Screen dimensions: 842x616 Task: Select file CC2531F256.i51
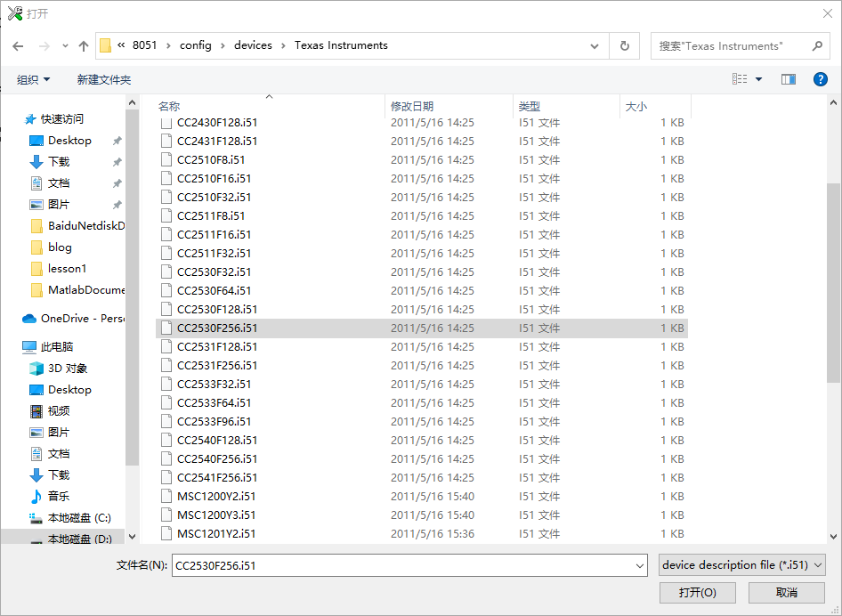click(x=422, y=366)
